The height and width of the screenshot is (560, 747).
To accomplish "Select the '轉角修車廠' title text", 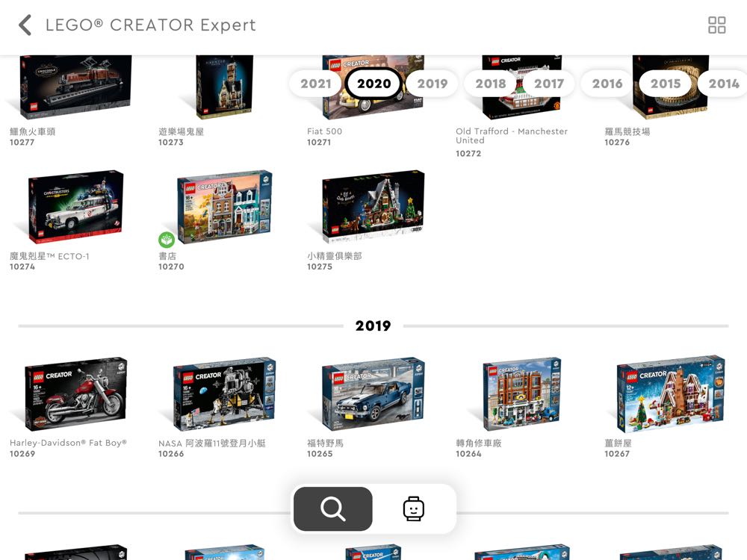I will tap(478, 444).
